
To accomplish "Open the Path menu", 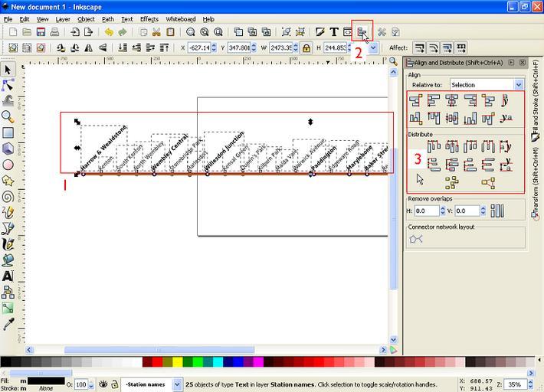I will pos(107,19).
